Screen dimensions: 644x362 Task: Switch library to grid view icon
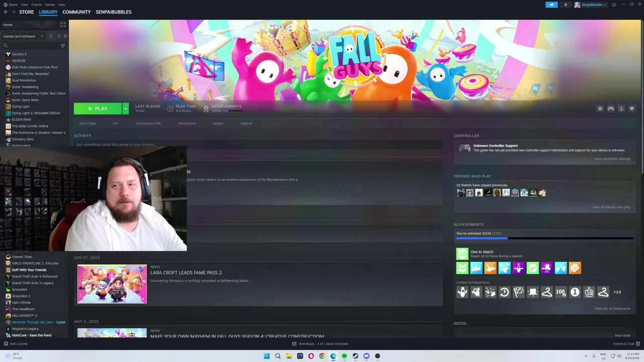[63, 25]
